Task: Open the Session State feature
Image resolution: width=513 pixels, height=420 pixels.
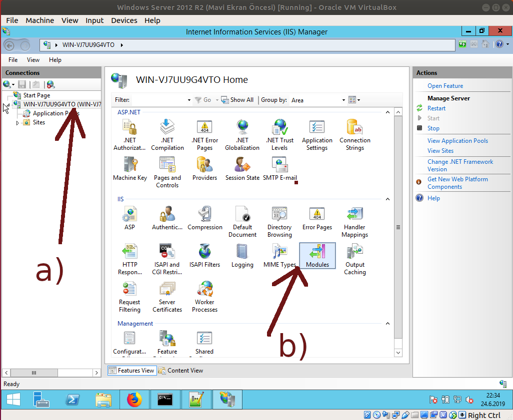Action: point(242,169)
